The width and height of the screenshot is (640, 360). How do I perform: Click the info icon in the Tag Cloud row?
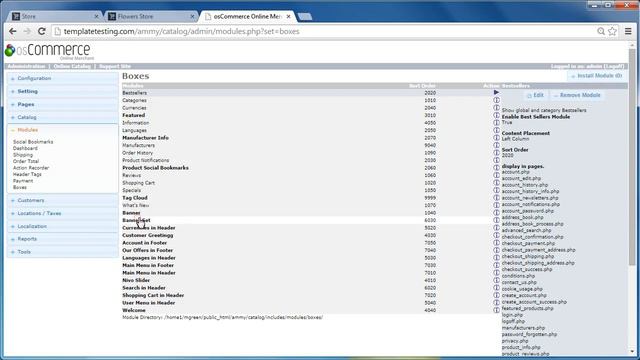[496, 198]
